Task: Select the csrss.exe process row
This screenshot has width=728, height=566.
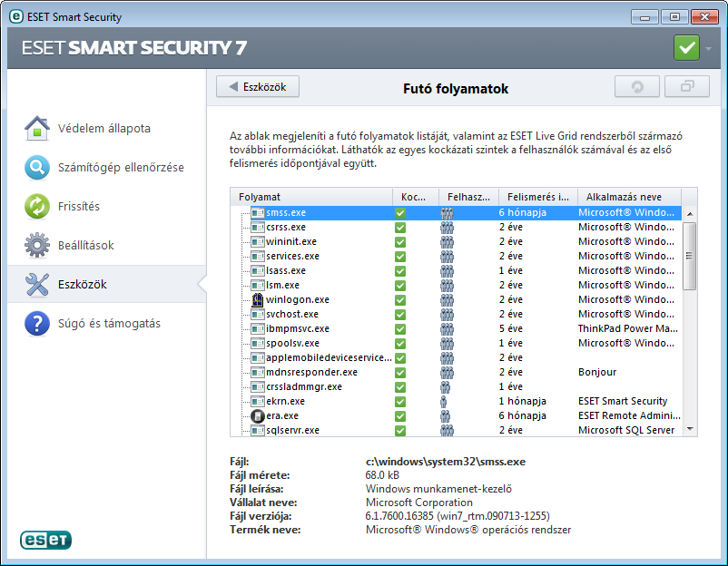Action: tap(456, 228)
